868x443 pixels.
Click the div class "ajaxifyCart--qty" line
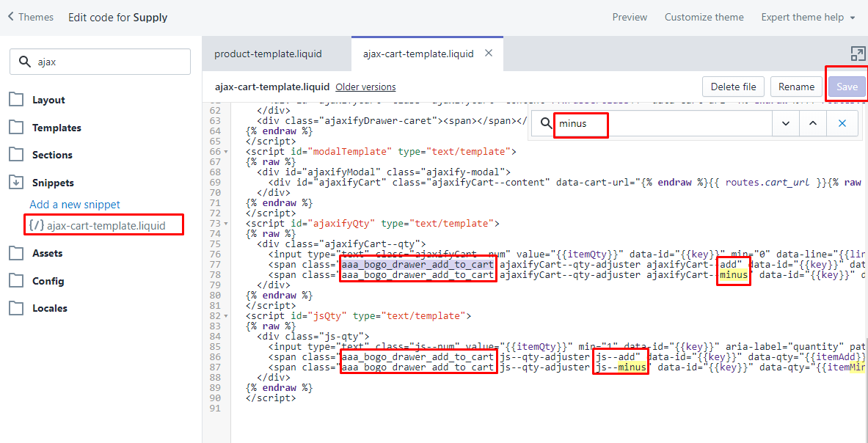(342, 244)
